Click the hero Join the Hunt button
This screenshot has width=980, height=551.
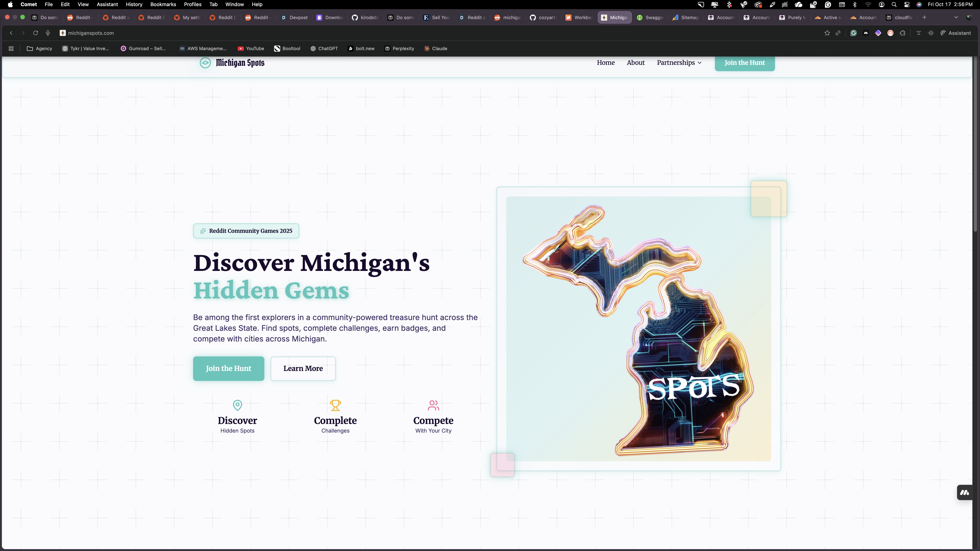228,368
